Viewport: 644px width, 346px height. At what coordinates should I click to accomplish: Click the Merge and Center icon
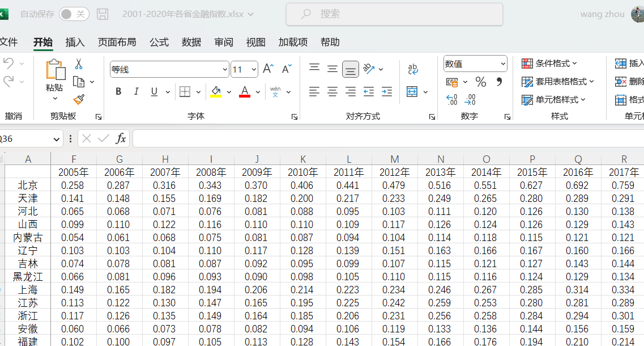[x=412, y=92]
